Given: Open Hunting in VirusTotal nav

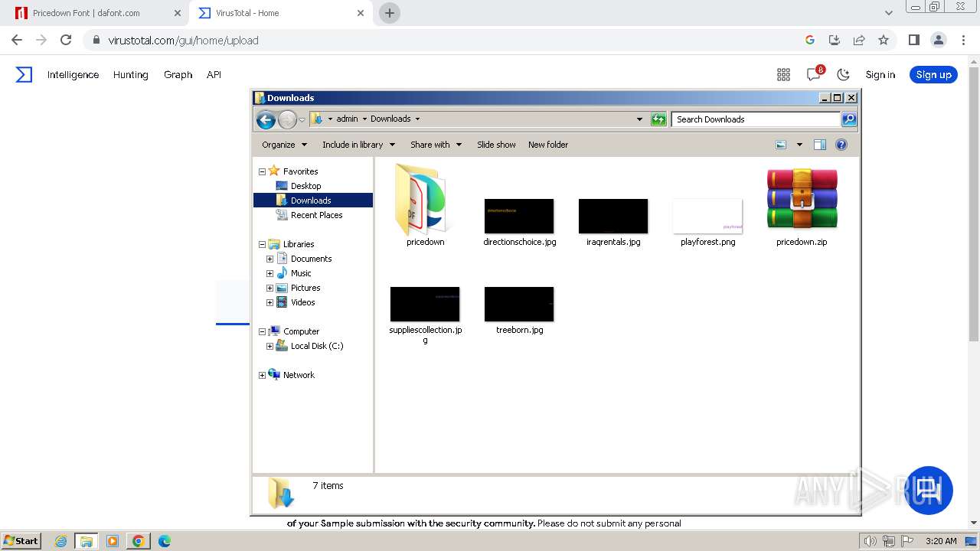Looking at the screenshot, I should pos(130,74).
